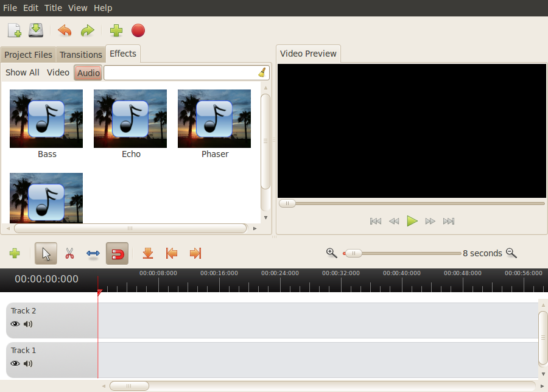Click the Show All filter button
548x392 pixels.
pyautogui.click(x=23, y=72)
